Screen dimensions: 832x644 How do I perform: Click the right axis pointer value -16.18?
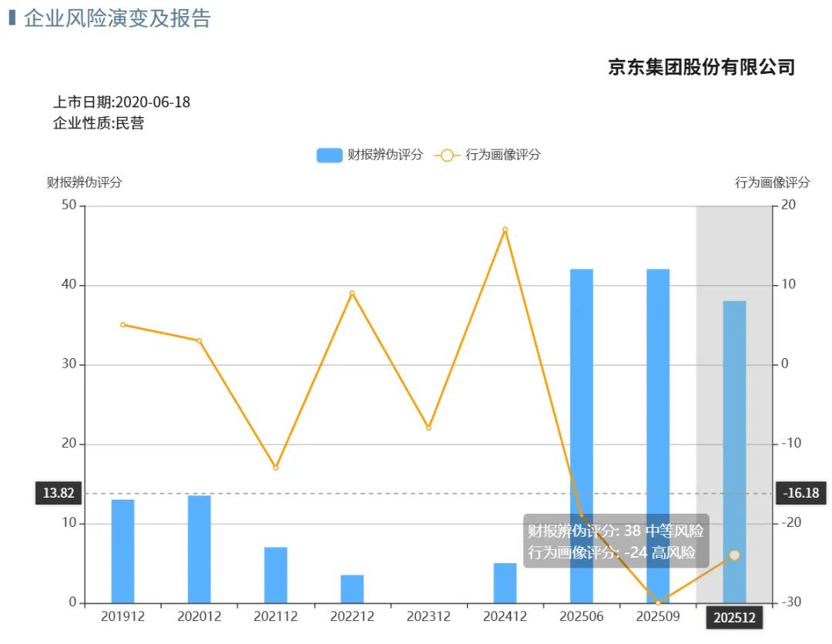pos(800,493)
